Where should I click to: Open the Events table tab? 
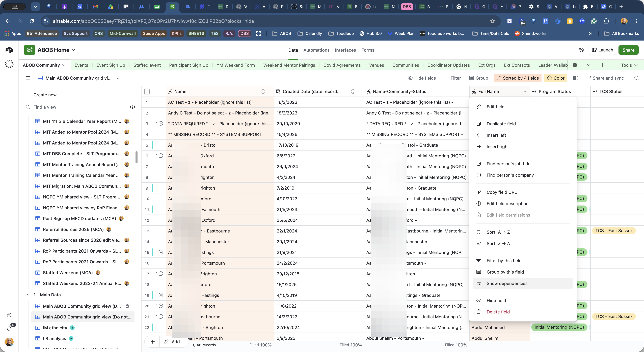click(x=81, y=65)
